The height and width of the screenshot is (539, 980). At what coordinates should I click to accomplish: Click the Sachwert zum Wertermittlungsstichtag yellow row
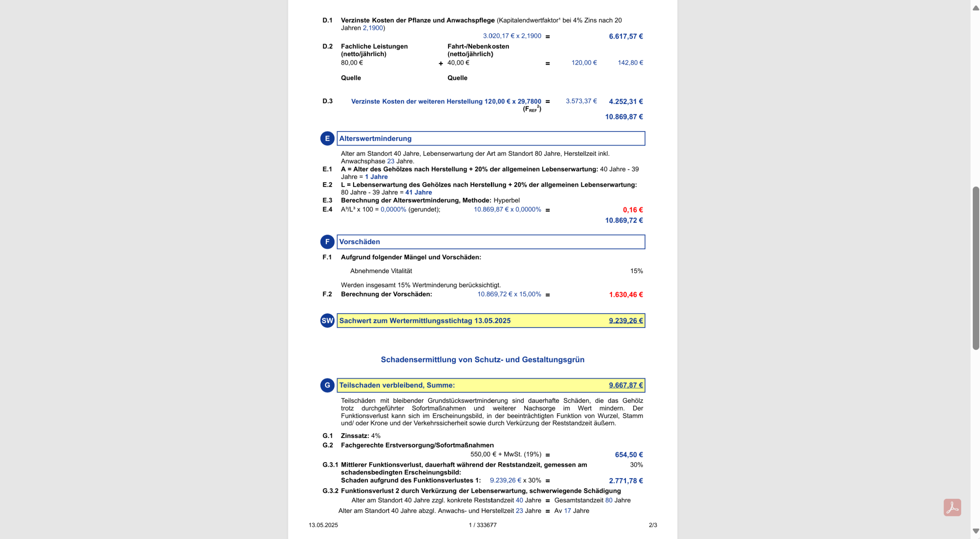coord(491,321)
